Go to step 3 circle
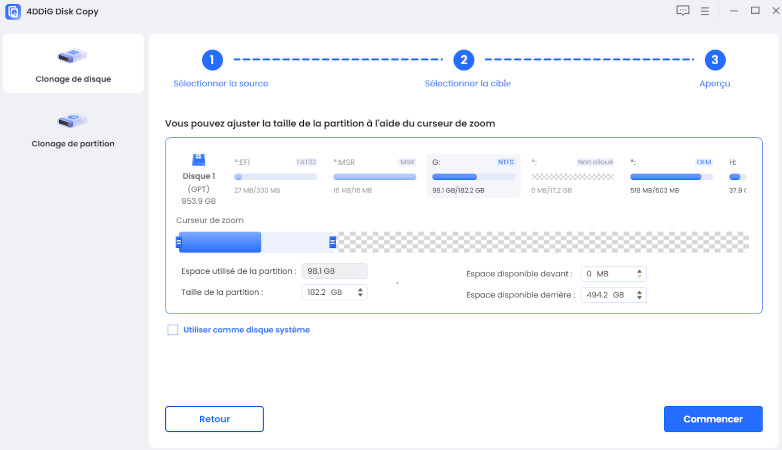 (x=715, y=60)
